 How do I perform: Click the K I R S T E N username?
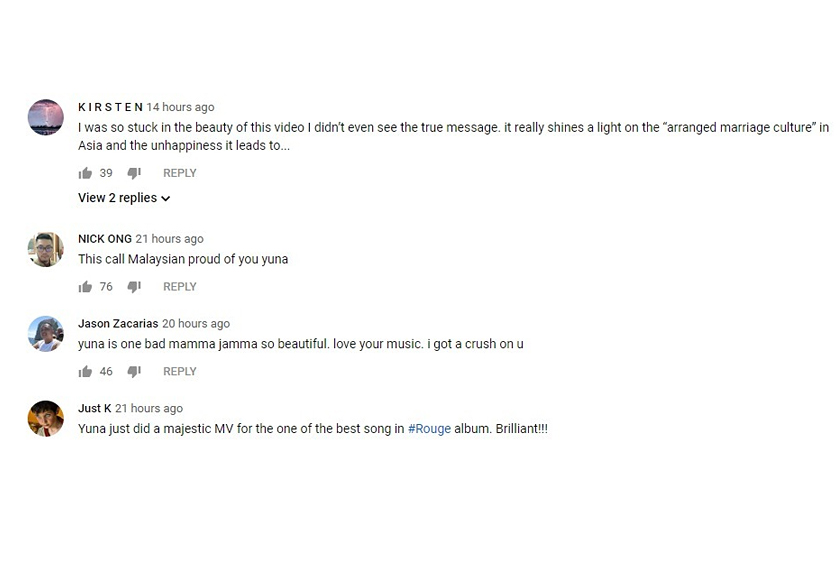point(110,107)
